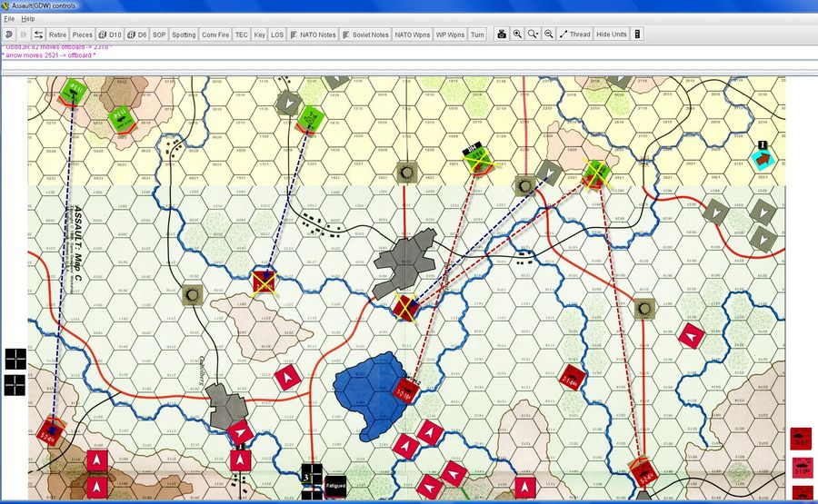Open Soviet Notes

[365, 35]
